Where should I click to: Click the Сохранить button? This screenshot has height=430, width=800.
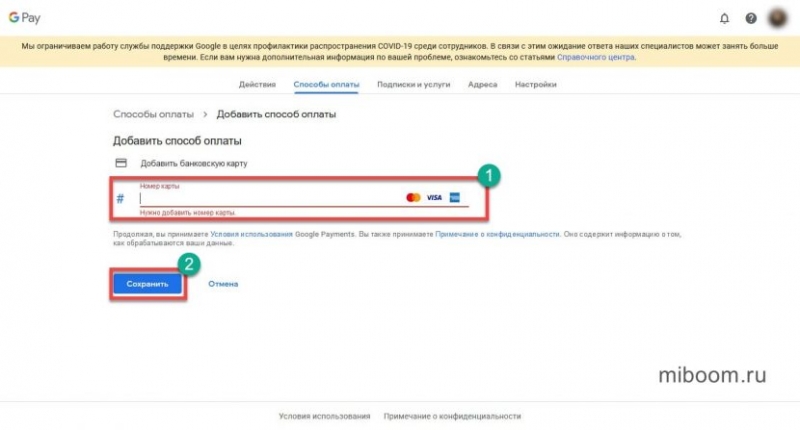[147, 284]
